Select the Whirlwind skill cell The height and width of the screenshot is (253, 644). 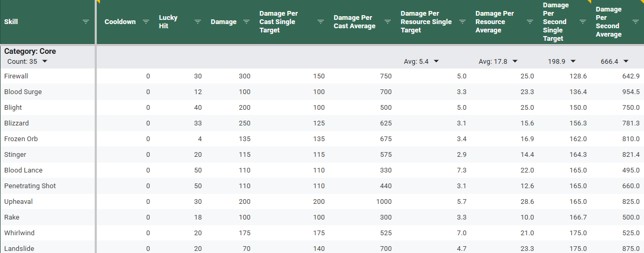click(19, 233)
